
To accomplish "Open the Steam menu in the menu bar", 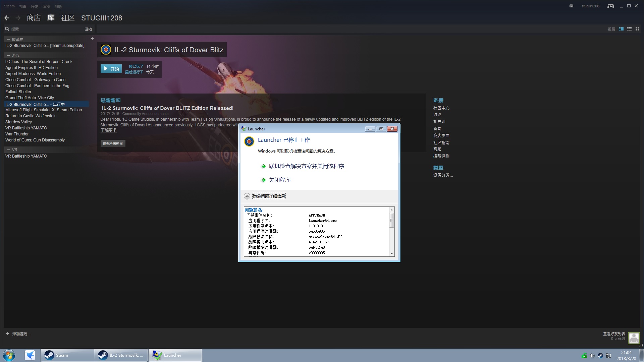I will click(9, 6).
